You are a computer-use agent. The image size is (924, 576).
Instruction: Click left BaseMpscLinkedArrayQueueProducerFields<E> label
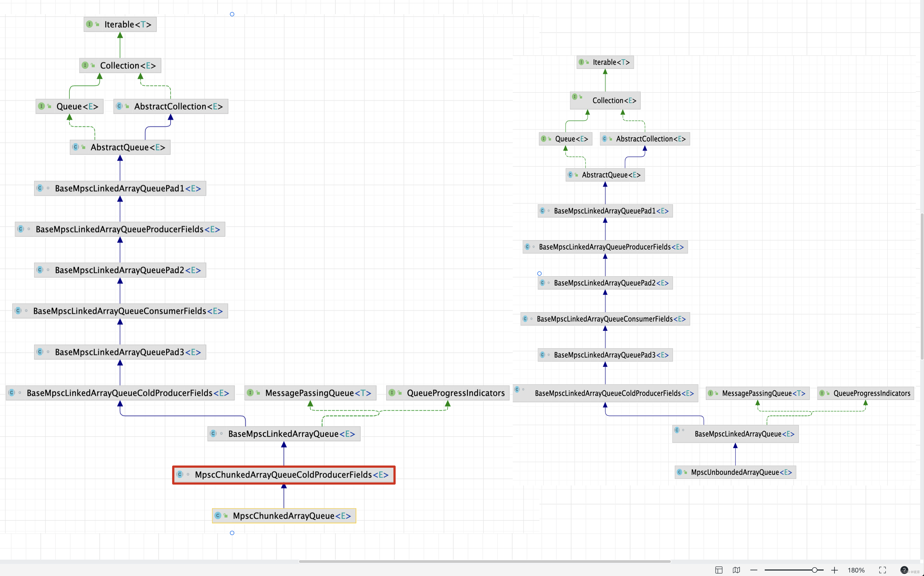128,229
